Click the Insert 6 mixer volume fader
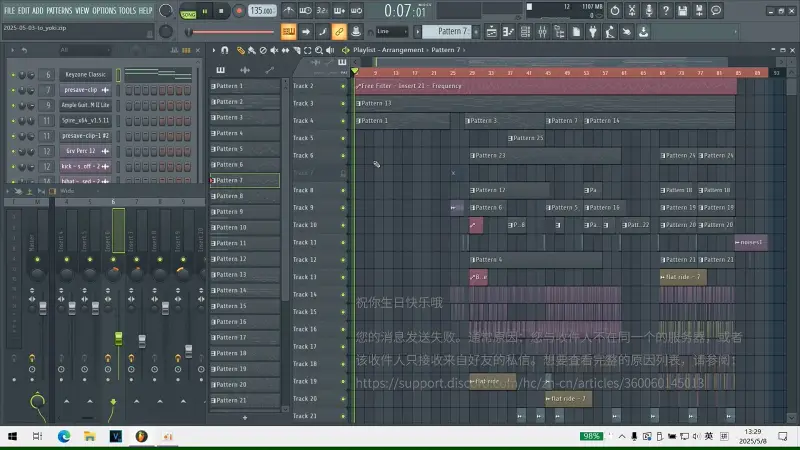Screen dimensions: 800x450 [118, 338]
